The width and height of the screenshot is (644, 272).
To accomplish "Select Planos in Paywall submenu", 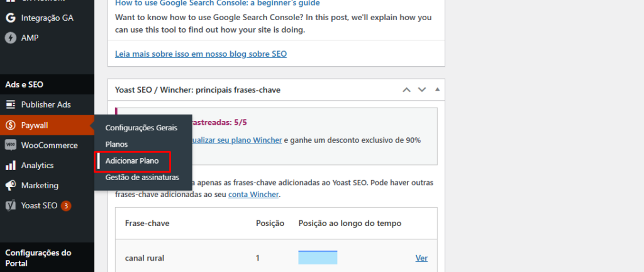I will (x=116, y=145).
